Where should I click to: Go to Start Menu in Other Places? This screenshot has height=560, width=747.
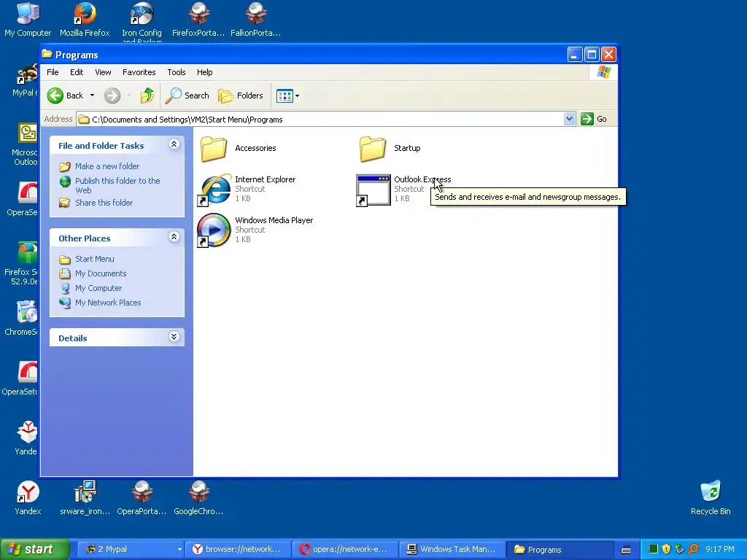[94, 259]
